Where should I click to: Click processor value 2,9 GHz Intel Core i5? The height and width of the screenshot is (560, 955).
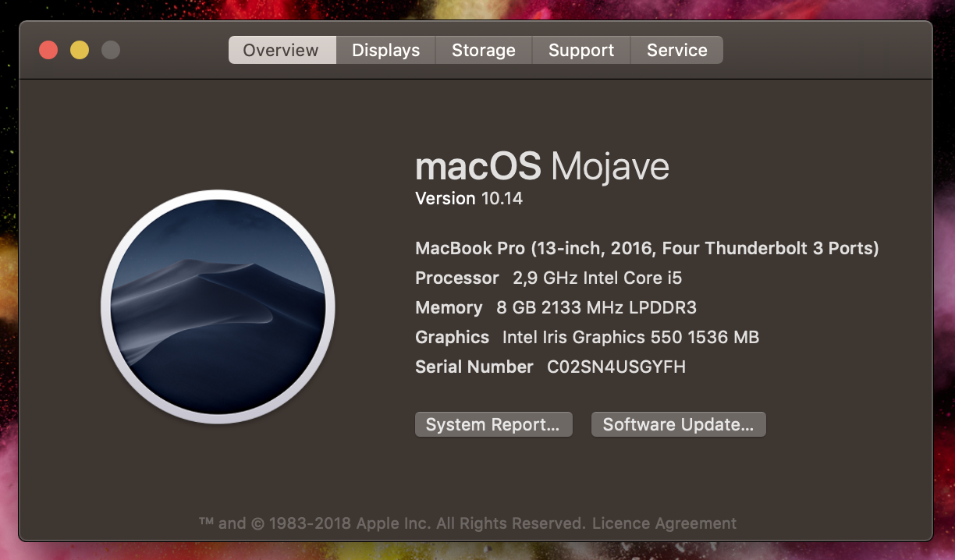pyautogui.click(x=597, y=278)
